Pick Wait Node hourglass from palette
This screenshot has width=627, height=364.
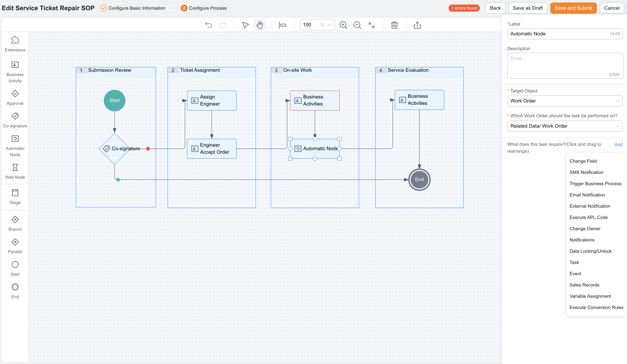pos(15,171)
